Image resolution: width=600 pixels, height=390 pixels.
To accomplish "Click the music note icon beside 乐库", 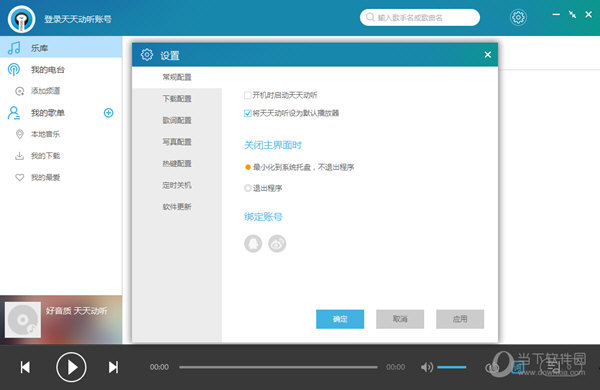I will coord(14,48).
